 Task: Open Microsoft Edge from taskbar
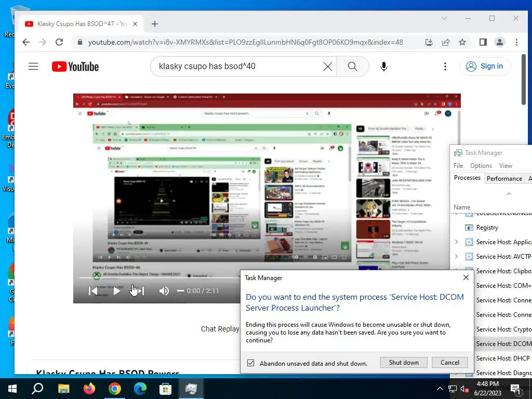[x=140, y=389]
